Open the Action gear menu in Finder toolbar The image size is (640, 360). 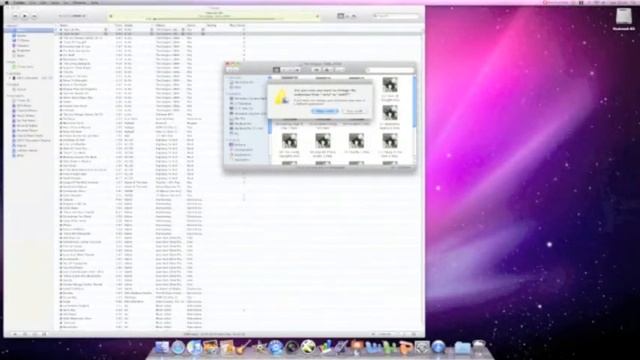point(327,70)
